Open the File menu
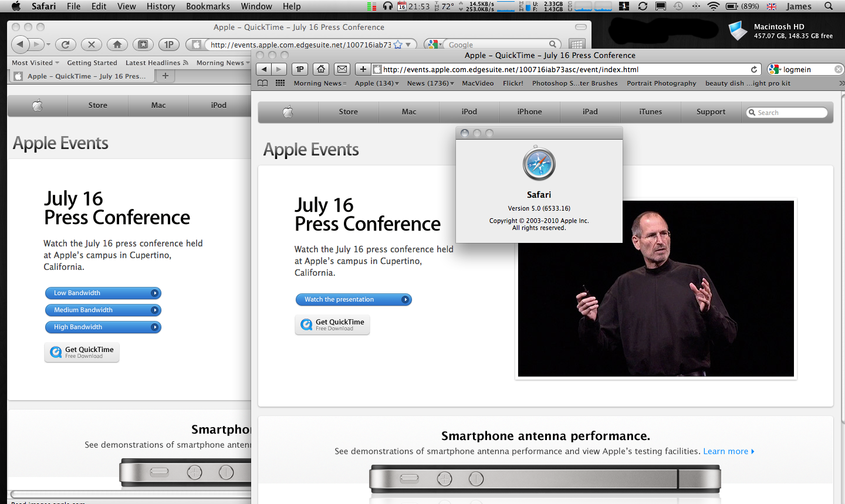This screenshot has height=504, width=845. tap(74, 6)
